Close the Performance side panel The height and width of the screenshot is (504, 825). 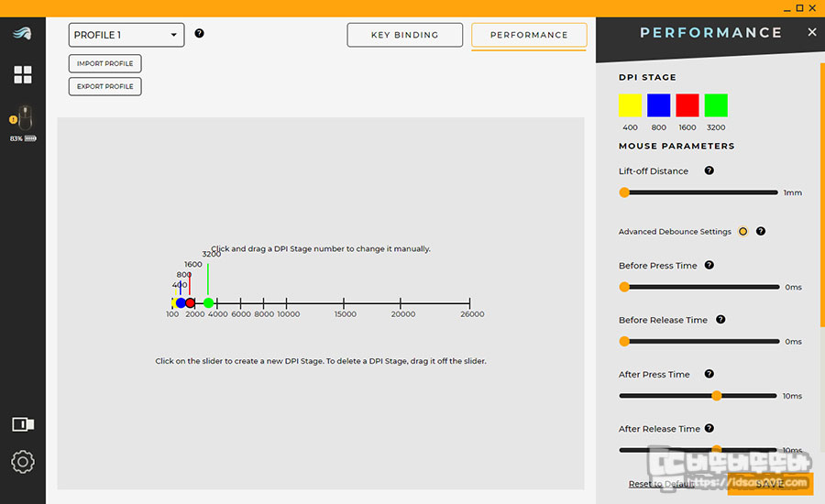click(812, 32)
